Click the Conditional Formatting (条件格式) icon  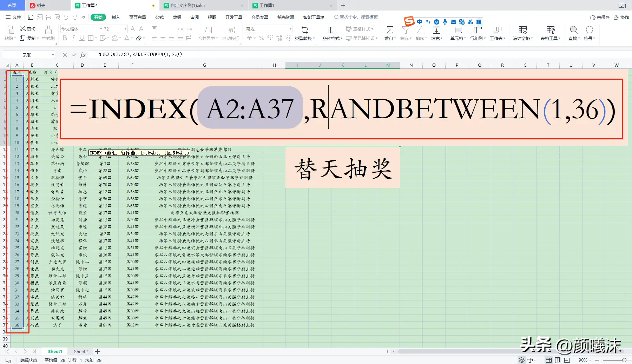(x=332, y=30)
